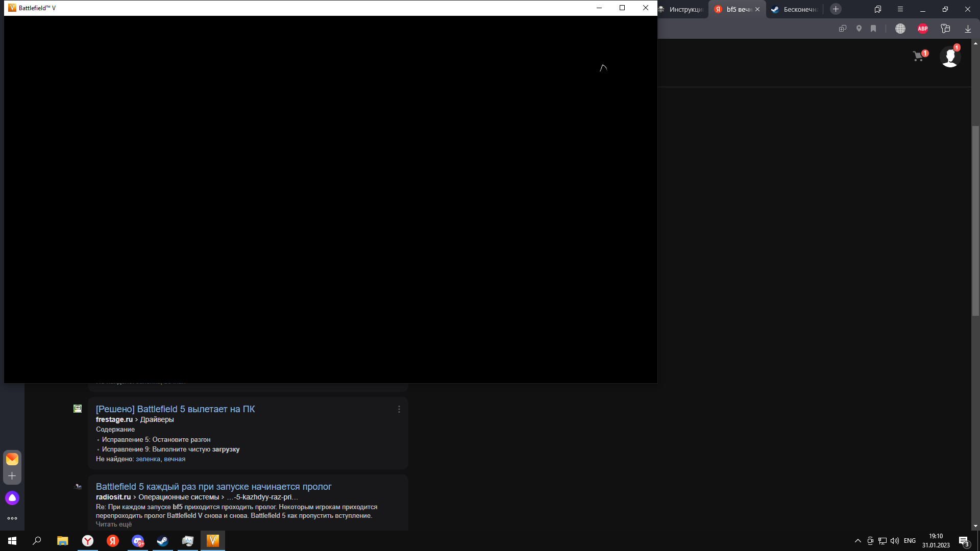Image resolution: width=980 pixels, height=551 pixels.
Task: Select Battlefield V taskbar icon
Action: [x=213, y=541]
